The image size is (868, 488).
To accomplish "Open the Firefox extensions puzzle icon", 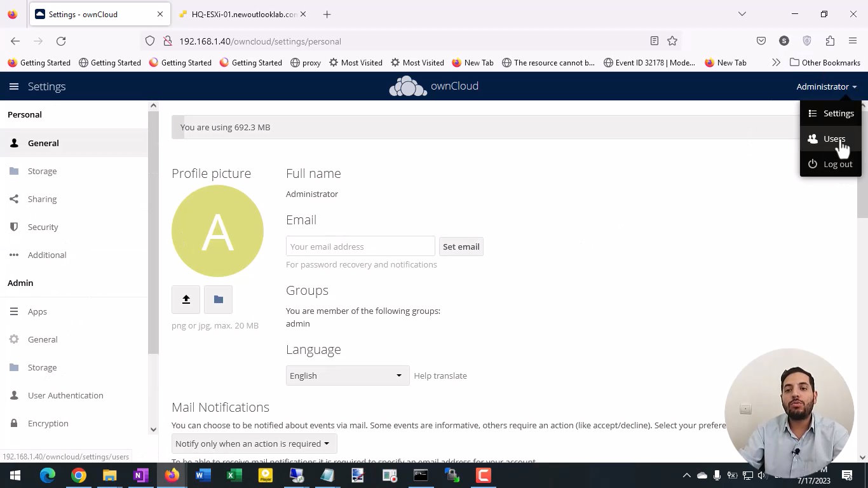I will click(x=830, y=41).
